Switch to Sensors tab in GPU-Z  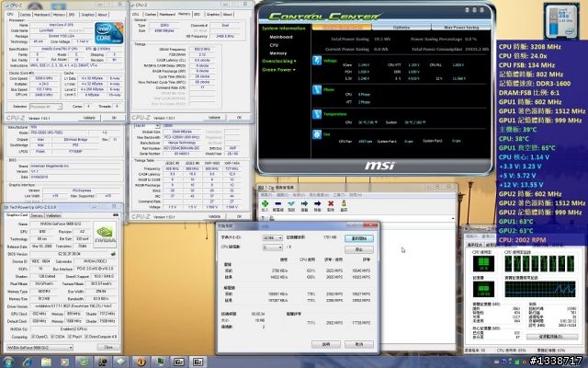[x=37, y=215]
